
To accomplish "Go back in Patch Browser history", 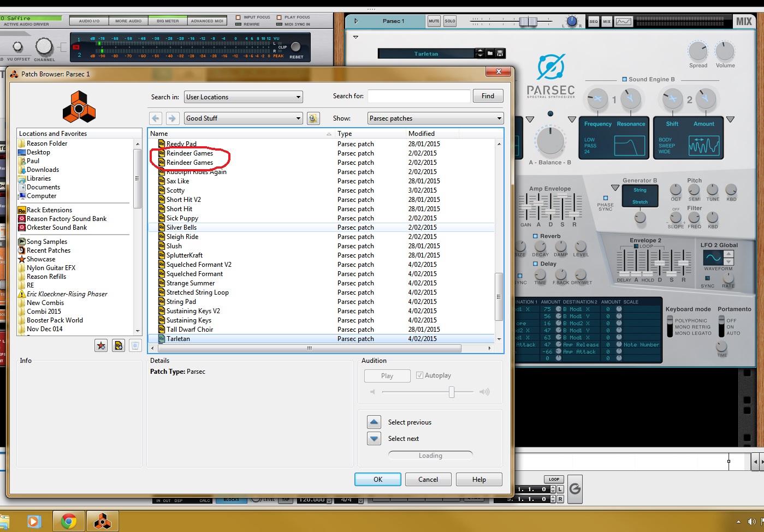I will click(156, 118).
